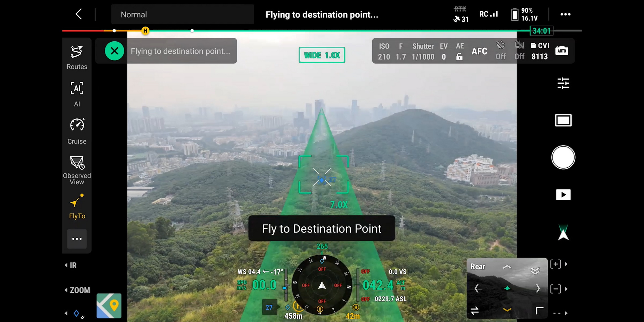Image resolution: width=644 pixels, height=322 pixels.
Task: Click the home point marker on battery bar
Action: [145, 31]
